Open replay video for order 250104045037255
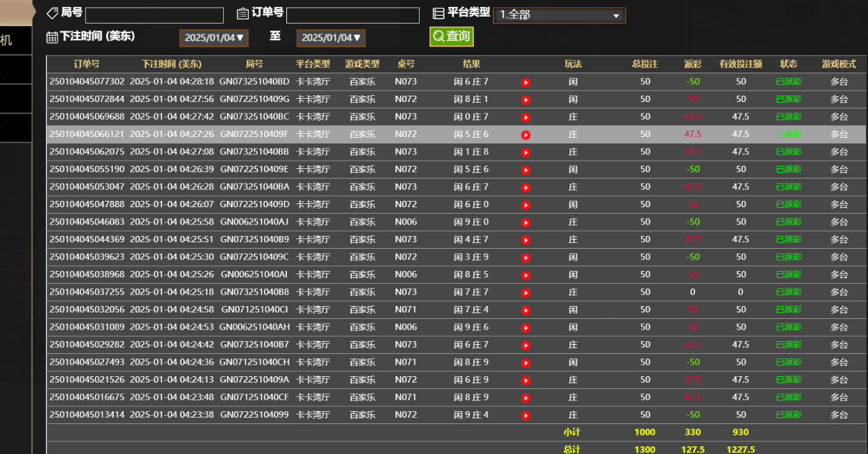Image resolution: width=868 pixels, height=454 pixels. 526,293
